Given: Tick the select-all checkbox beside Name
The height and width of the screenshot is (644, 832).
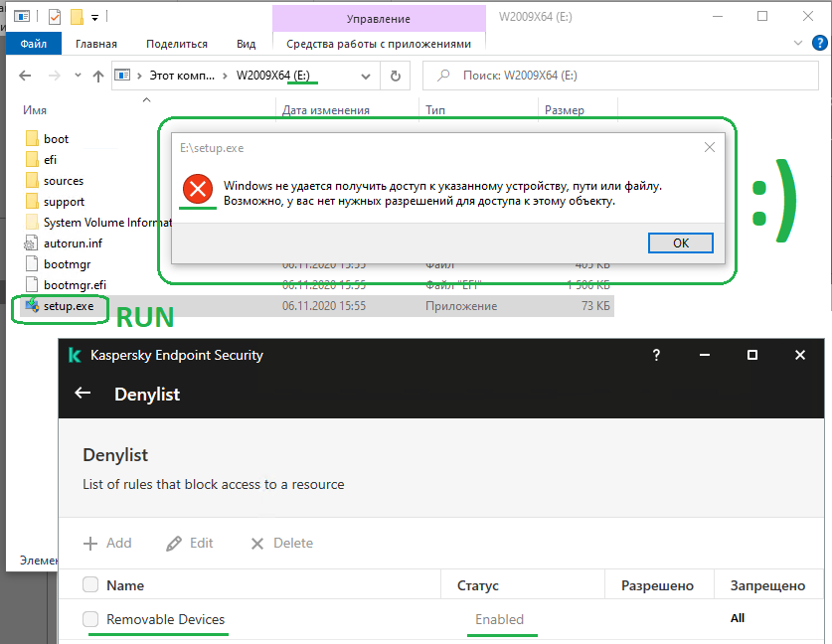Looking at the screenshot, I should pyautogui.click(x=90, y=584).
